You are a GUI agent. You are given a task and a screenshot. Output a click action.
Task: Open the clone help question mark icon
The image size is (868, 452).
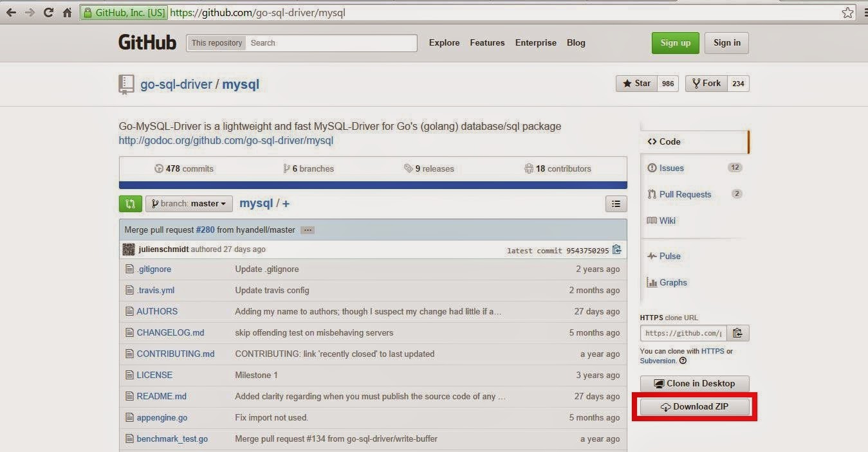point(683,361)
